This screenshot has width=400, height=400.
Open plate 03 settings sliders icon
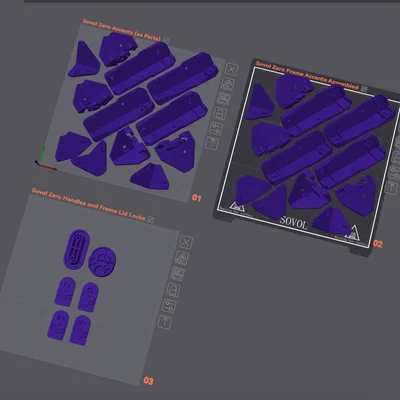pos(169,306)
